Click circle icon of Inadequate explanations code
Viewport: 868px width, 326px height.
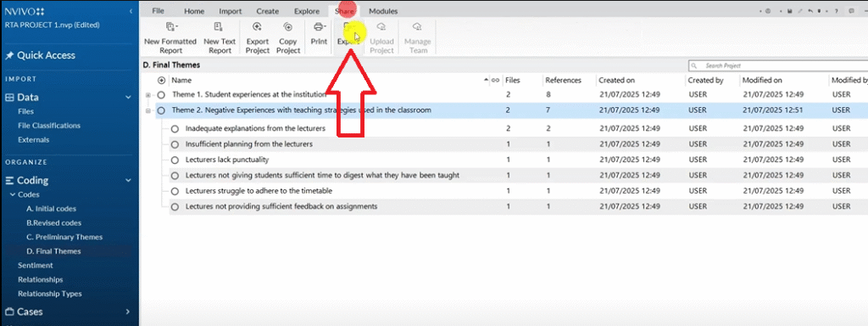coord(175,129)
